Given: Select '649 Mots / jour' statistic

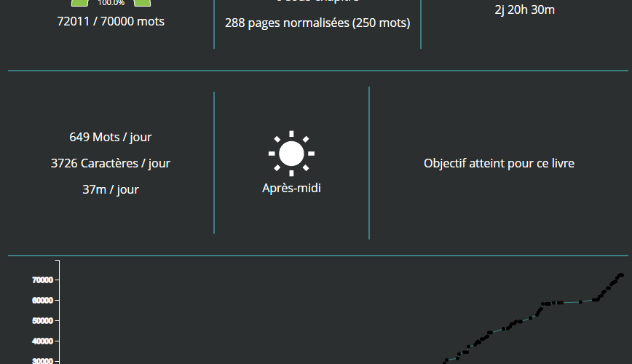Looking at the screenshot, I should (111, 137).
